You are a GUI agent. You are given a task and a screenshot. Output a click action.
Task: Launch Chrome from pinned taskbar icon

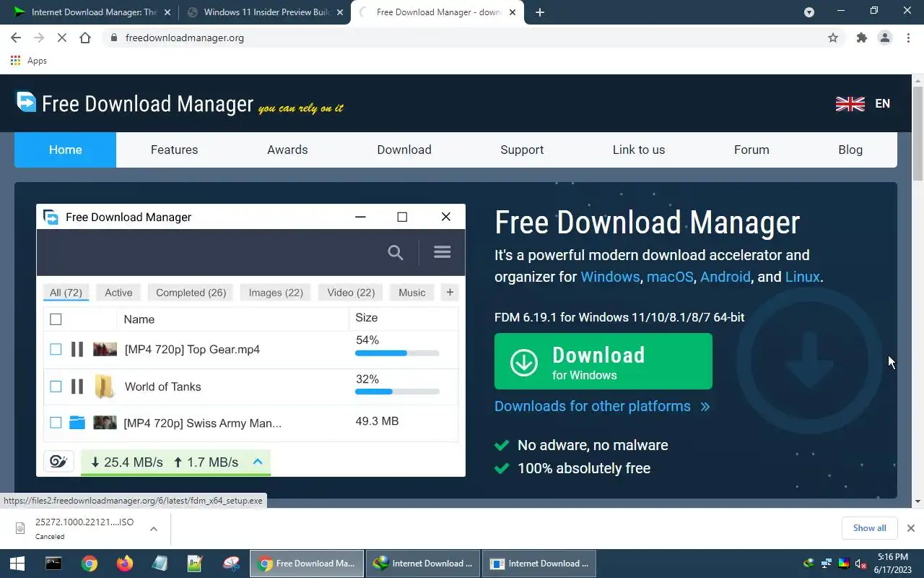[x=90, y=564]
